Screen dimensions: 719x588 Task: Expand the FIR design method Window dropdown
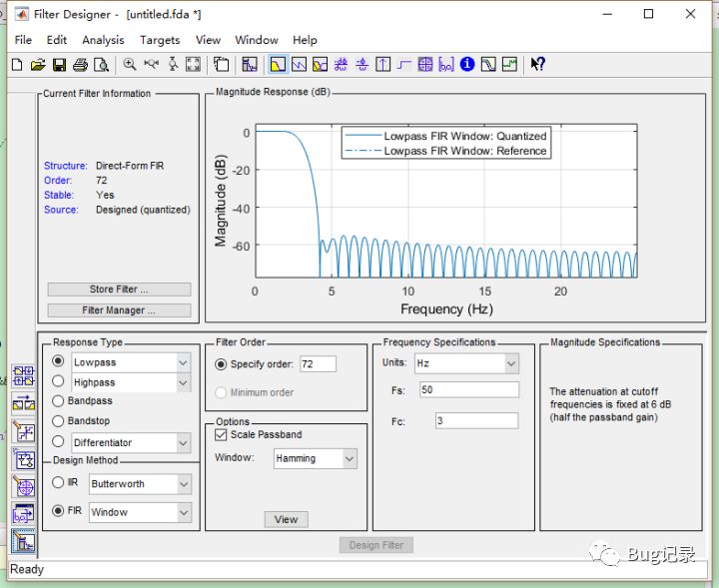tap(140, 512)
